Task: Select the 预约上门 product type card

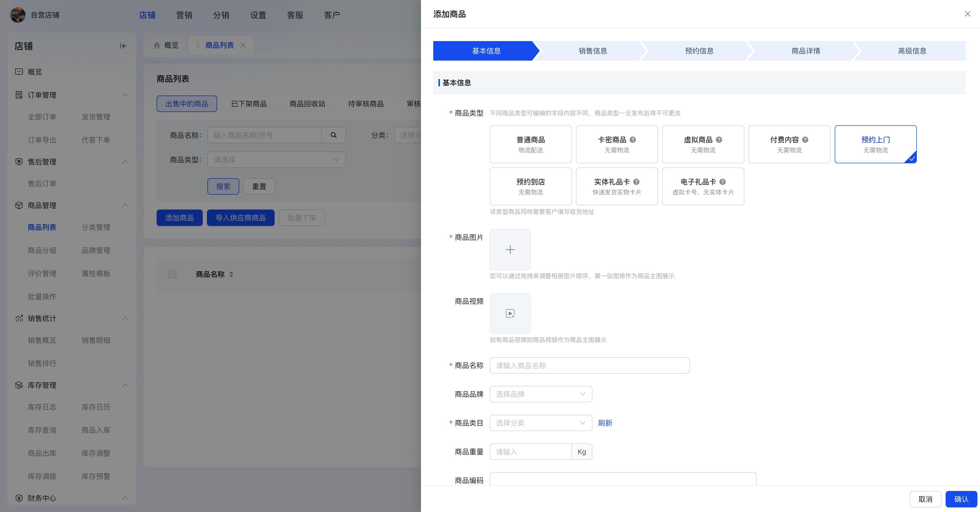Action: [875, 144]
